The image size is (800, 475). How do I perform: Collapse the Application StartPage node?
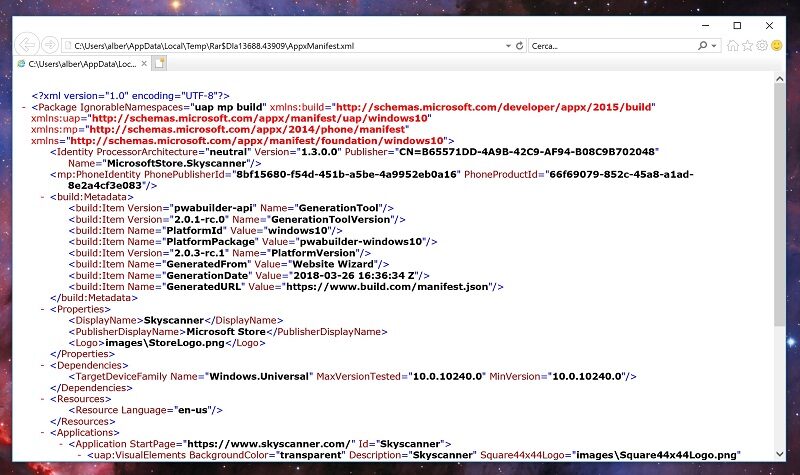(x=61, y=444)
